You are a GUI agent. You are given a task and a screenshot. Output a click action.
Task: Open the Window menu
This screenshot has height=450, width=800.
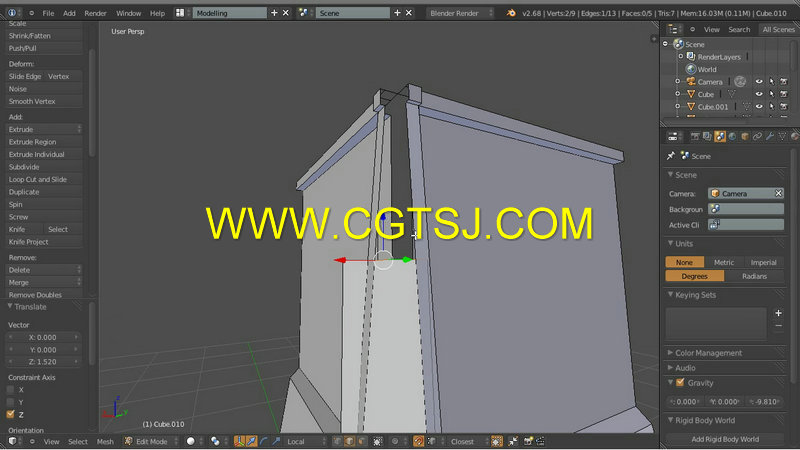[x=129, y=13]
